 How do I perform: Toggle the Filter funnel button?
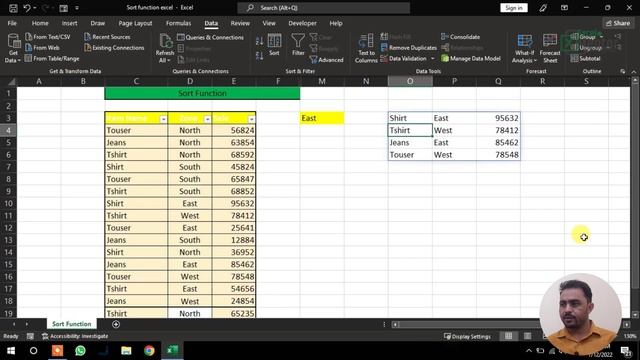(x=298, y=44)
